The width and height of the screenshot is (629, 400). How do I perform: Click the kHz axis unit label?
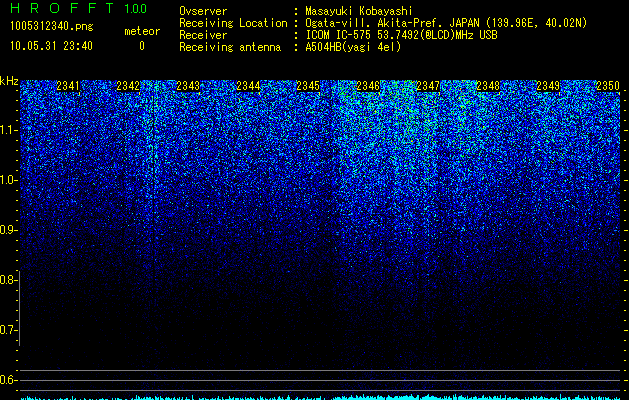click(x=9, y=81)
